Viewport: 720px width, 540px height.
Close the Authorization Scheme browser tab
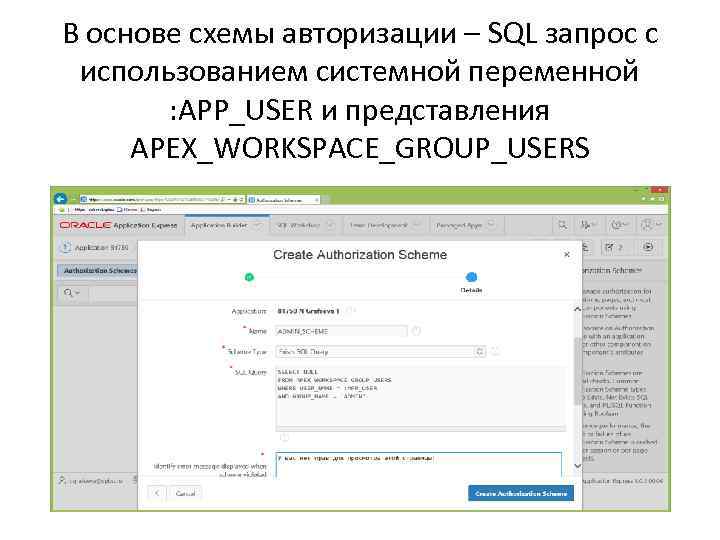click(316, 200)
